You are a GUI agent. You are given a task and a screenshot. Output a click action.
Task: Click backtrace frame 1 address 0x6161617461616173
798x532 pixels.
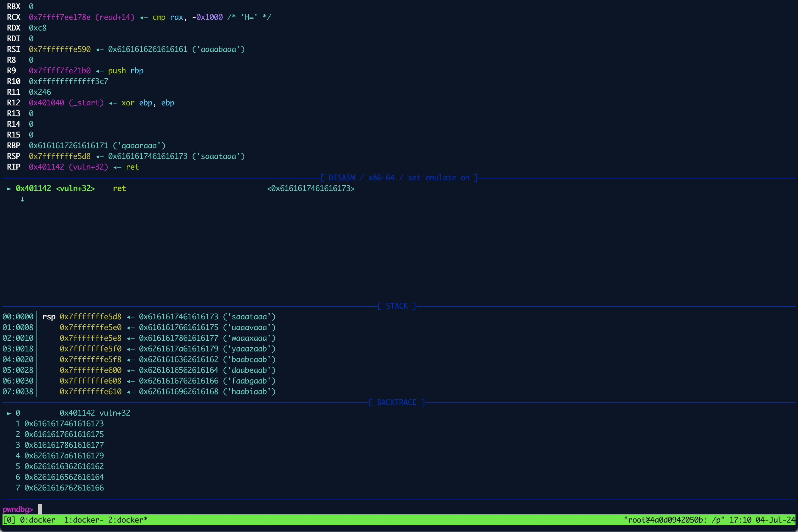(64, 423)
